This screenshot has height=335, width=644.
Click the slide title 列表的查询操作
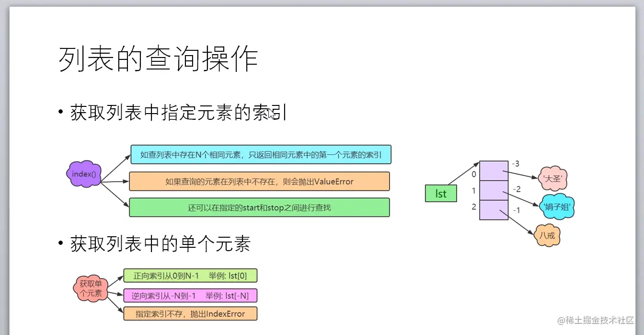point(158,59)
